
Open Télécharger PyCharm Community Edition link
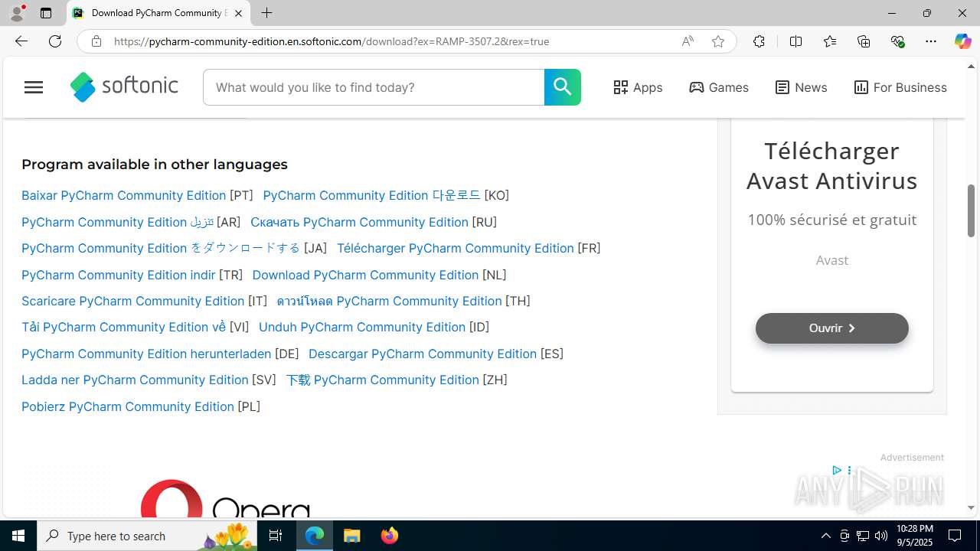pyautogui.click(x=455, y=248)
